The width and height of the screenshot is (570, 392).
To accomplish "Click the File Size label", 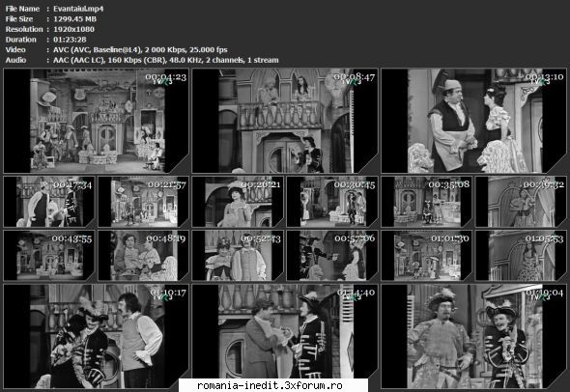I will point(19,19).
